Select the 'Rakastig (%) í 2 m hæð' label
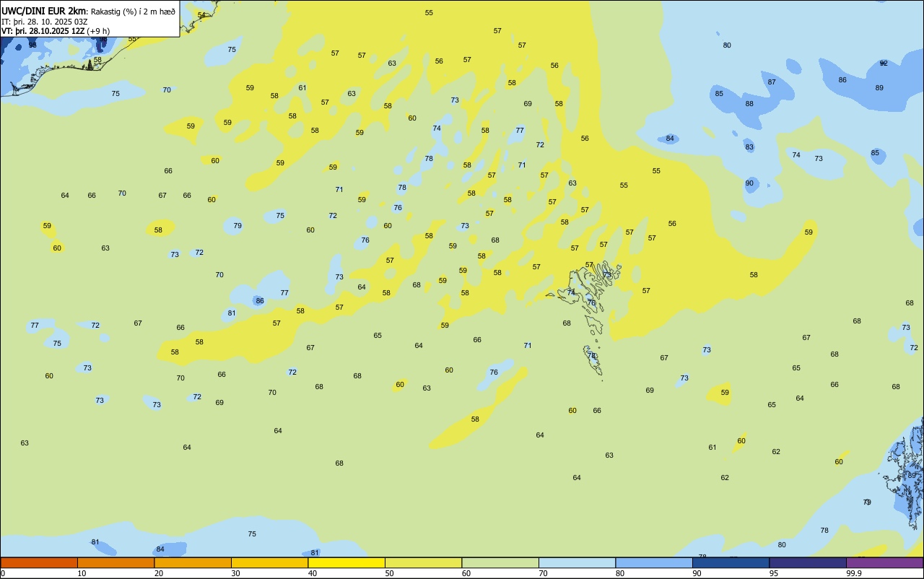 133,12
